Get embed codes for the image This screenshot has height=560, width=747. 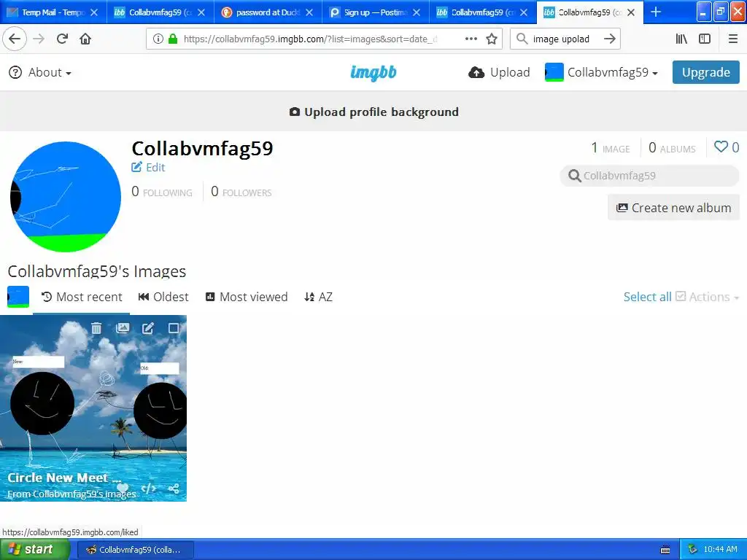pyautogui.click(x=149, y=488)
